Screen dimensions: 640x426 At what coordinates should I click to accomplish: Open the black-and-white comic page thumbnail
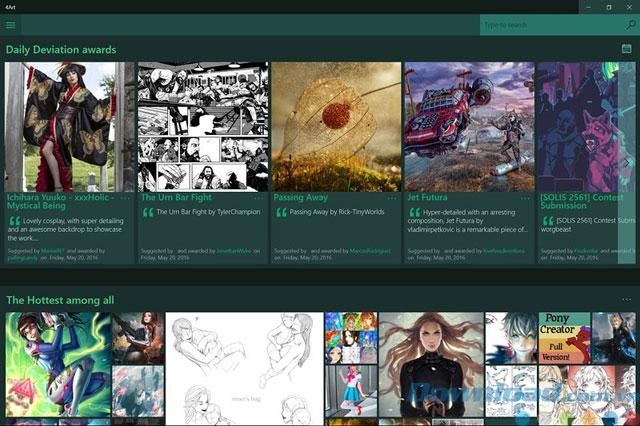[203, 127]
